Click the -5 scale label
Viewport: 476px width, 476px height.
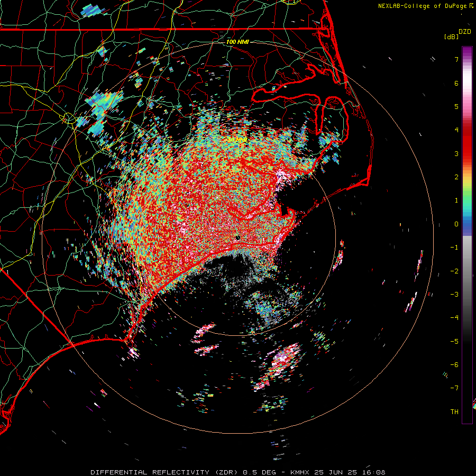click(x=454, y=341)
